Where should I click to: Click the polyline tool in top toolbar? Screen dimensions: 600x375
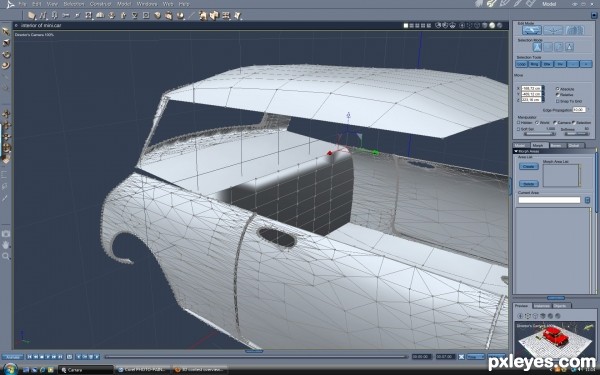coord(43,15)
